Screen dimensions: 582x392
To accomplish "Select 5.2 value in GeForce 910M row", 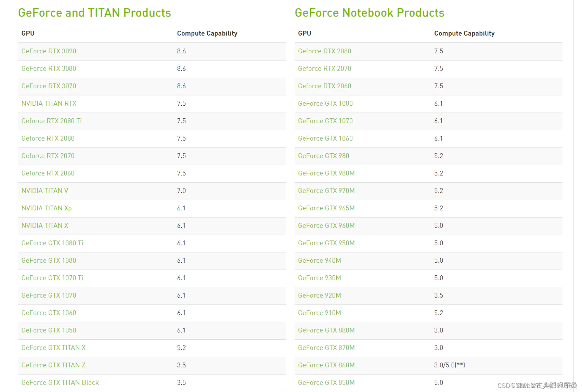I will 439,313.
